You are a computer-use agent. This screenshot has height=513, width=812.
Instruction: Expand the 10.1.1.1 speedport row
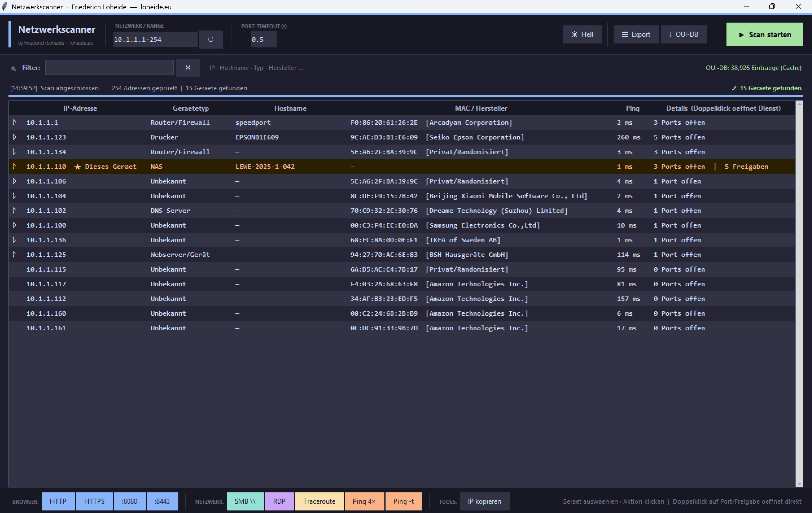(14, 123)
